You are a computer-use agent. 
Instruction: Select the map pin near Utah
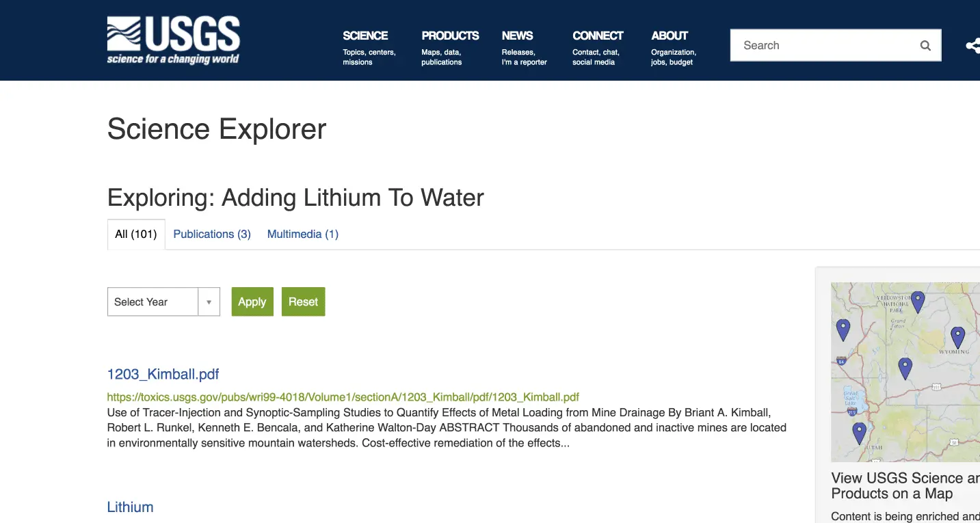tap(859, 432)
